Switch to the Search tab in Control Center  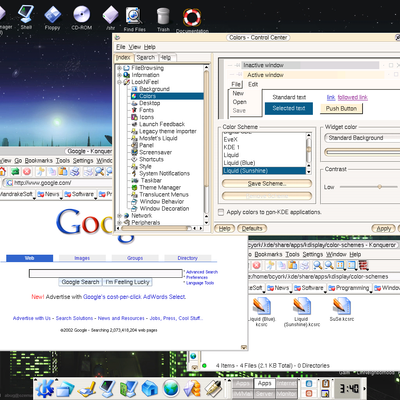(145, 58)
